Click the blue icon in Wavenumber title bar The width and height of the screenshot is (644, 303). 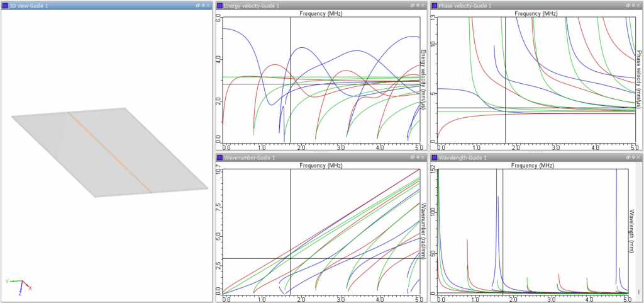point(220,157)
